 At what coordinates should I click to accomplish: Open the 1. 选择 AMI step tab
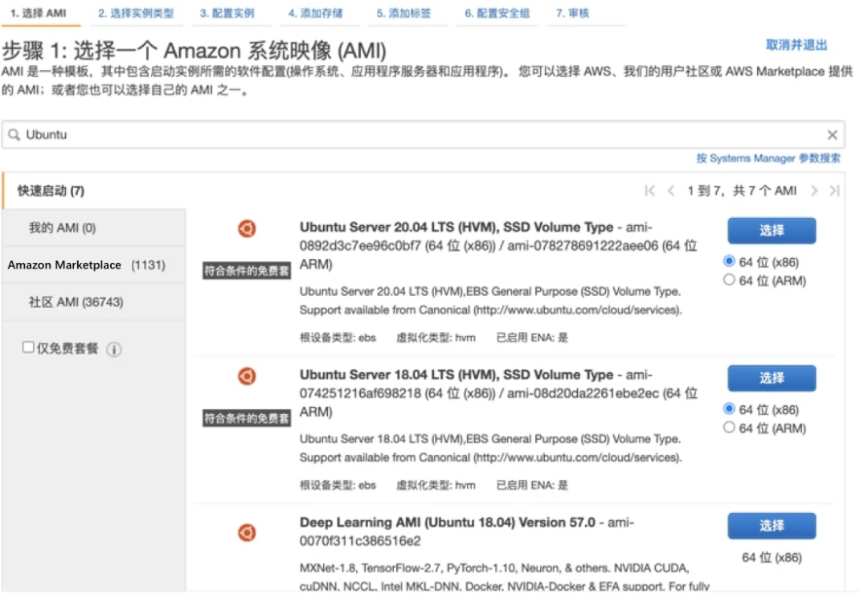[39, 14]
